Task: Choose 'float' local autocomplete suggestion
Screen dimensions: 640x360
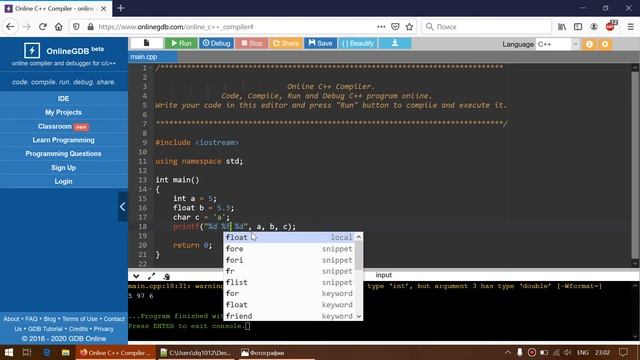Action: click(289, 238)
